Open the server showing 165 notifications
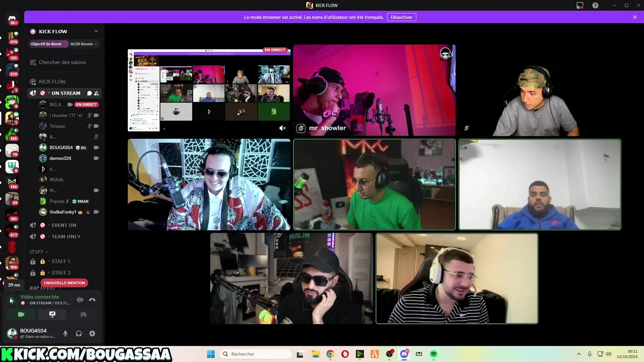 [x=12, y=134]
